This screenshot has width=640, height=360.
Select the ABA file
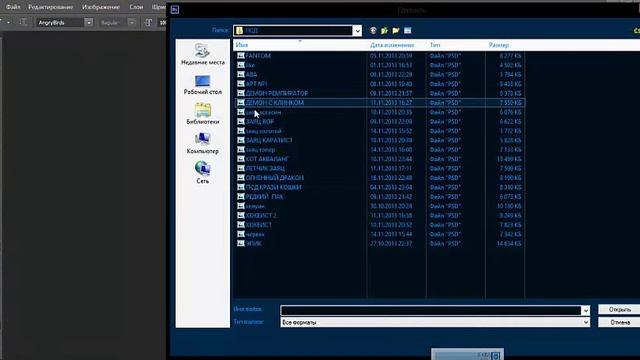click(251, 74)
